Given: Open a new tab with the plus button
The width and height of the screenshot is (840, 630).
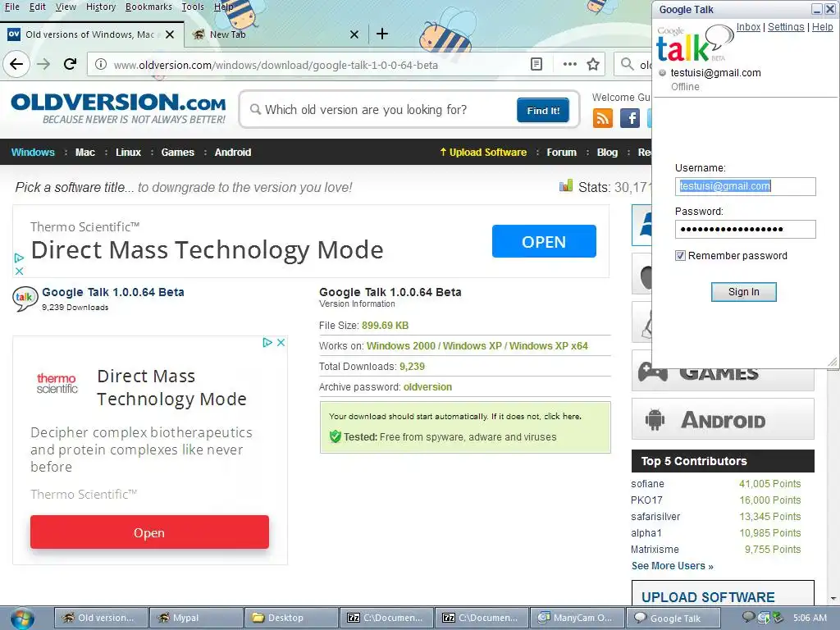Looking at the screenshot, I should [x=382, y=34].
